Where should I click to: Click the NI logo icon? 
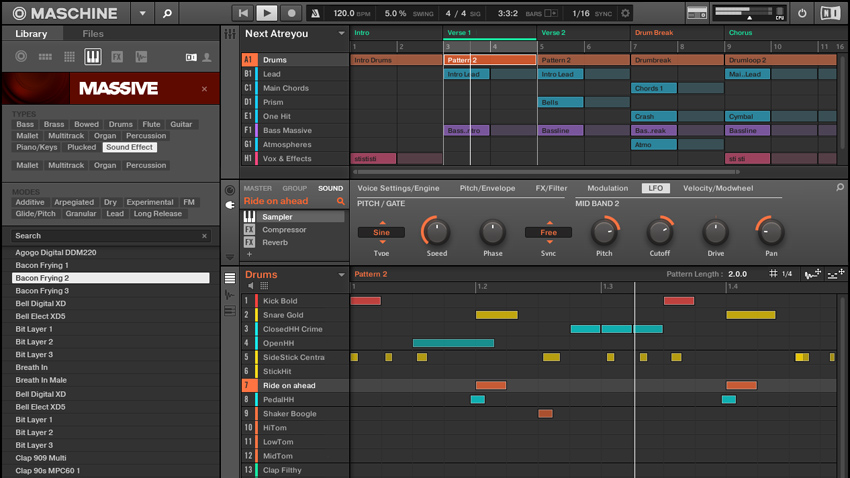pos(829,13)
